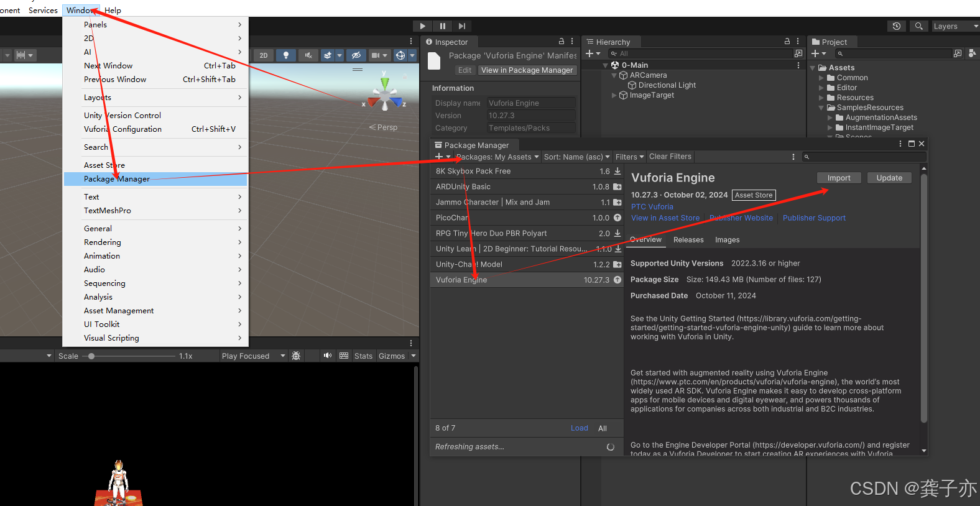
Task: Open the Sort: Name (asc) dropdown
Action: point(577,157)
